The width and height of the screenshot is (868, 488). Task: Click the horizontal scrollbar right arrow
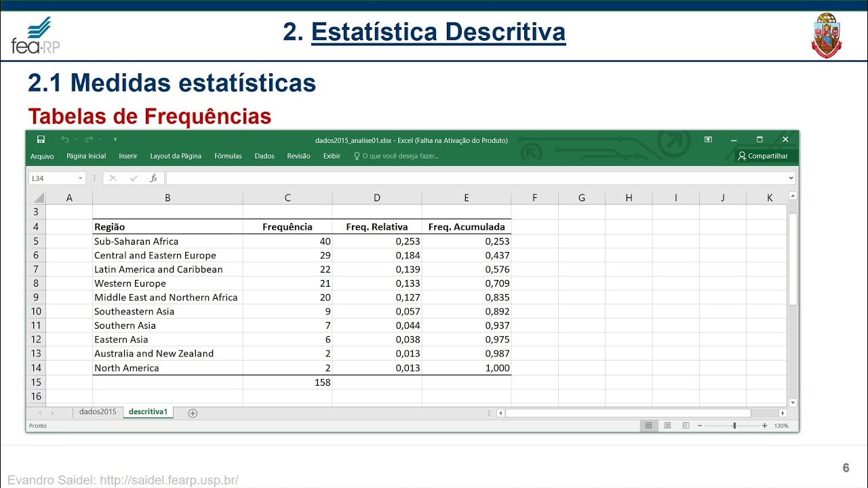pos(783,413)
